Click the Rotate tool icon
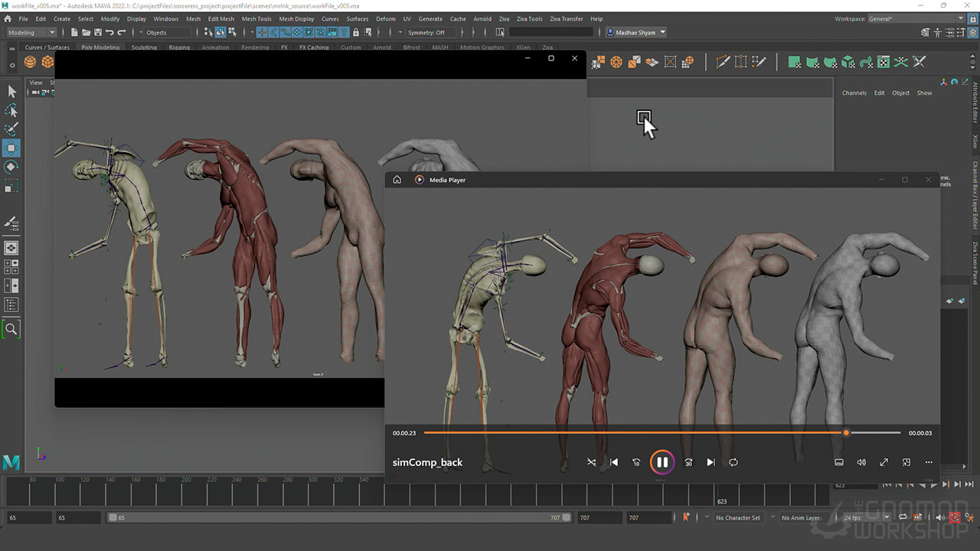This screenshot has width=980, height=551. (x=11, y=167)
